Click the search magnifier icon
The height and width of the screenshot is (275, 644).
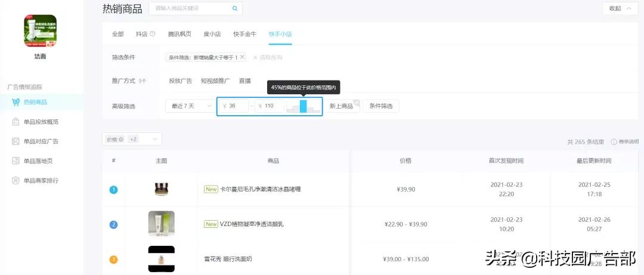click(235, 8)
